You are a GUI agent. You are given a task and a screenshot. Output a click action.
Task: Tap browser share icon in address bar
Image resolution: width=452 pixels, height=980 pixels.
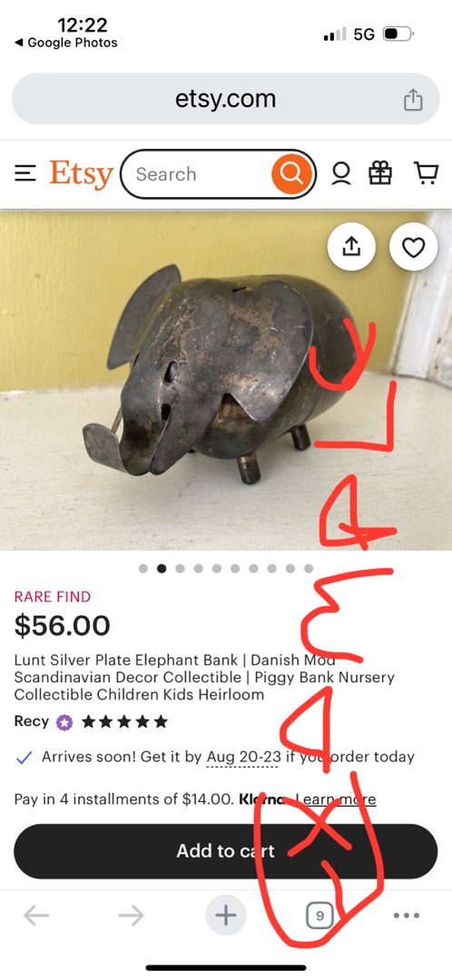413,100
